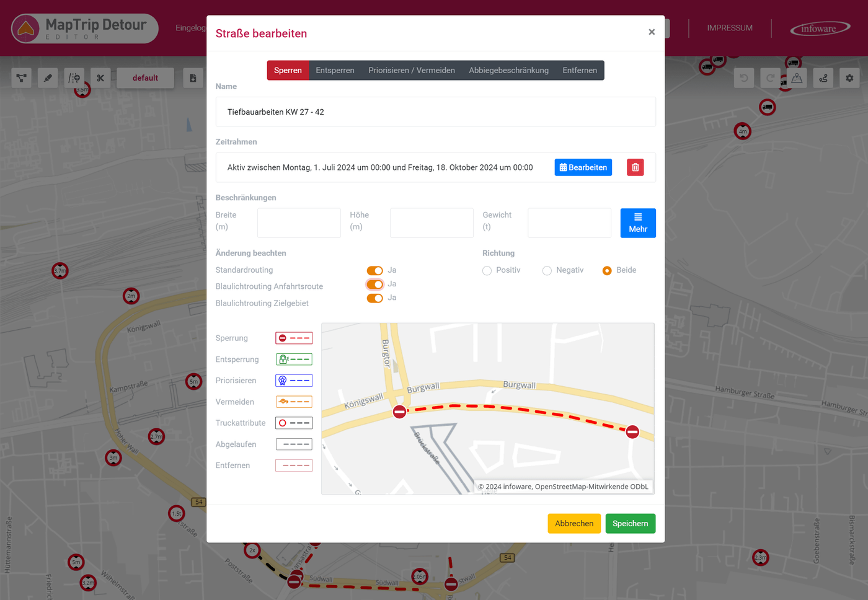Viewport: 868px width, 600px height.
Task: Open the IMPRESSUM header link
Action: 730,28
